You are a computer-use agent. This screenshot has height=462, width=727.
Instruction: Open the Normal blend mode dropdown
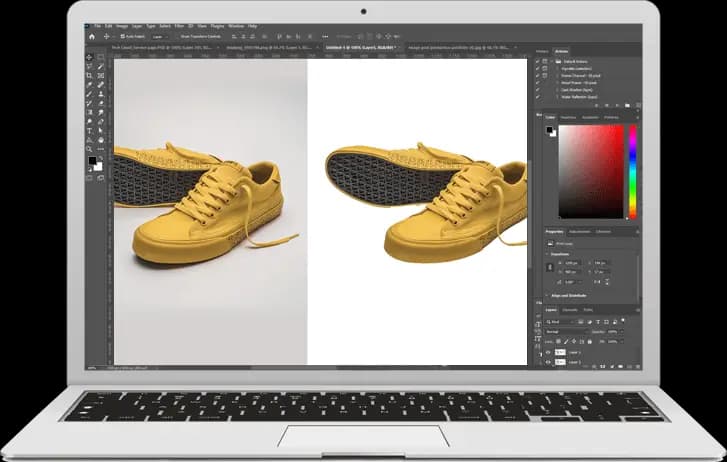[566, 332]
